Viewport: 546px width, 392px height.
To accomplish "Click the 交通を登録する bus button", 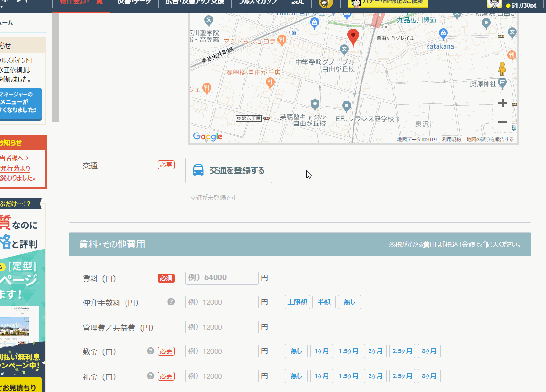I will click(x=229, y=171).
